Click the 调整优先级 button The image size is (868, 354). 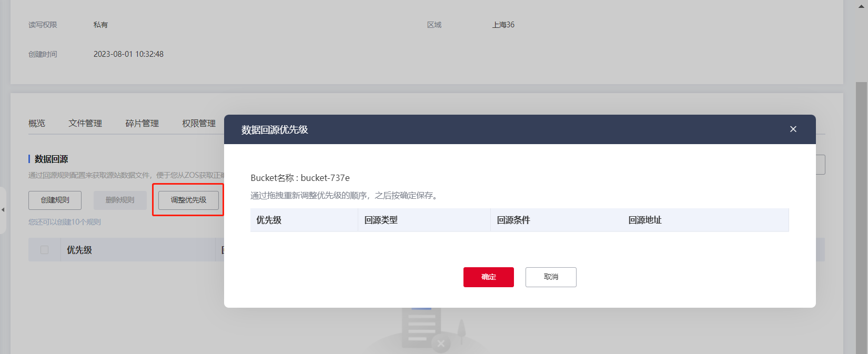tap(188, 200)
